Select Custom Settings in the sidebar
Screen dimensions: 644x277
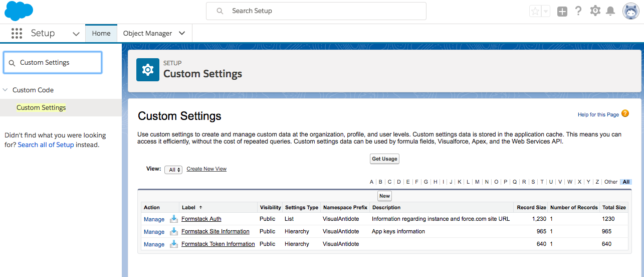(41, 108)
